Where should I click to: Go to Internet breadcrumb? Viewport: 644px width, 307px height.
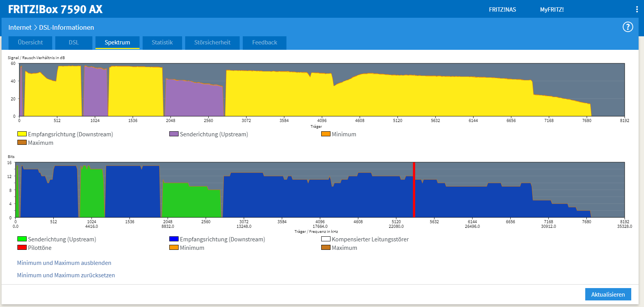point(20,27)
